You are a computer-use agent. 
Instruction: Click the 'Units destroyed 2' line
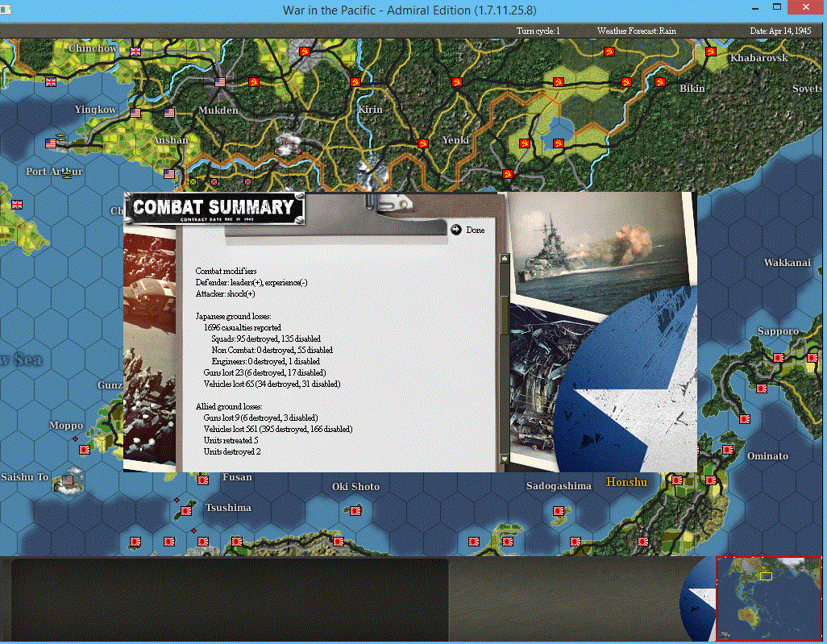[232, 451]
